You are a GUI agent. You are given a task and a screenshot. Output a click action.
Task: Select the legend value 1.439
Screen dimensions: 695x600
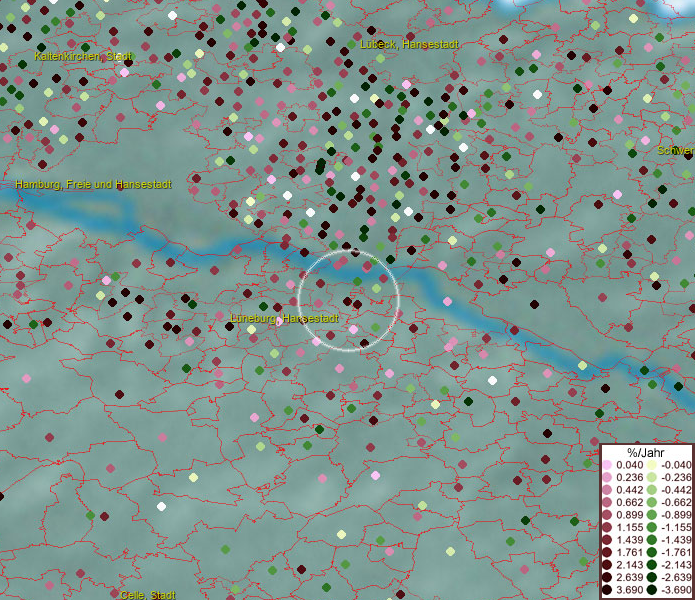630,540
